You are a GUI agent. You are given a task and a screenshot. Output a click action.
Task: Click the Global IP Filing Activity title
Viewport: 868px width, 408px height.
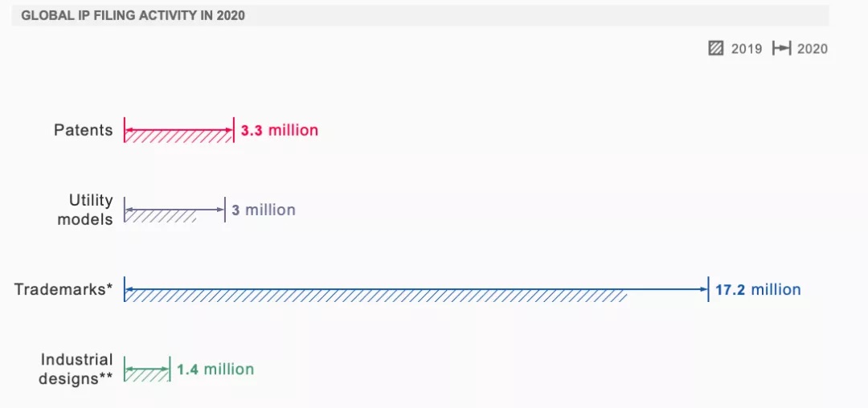[133, 15]
